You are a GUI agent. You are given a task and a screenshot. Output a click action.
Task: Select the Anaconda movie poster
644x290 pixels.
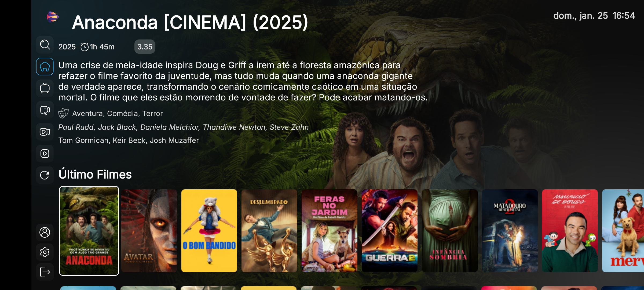click(89, 231)
